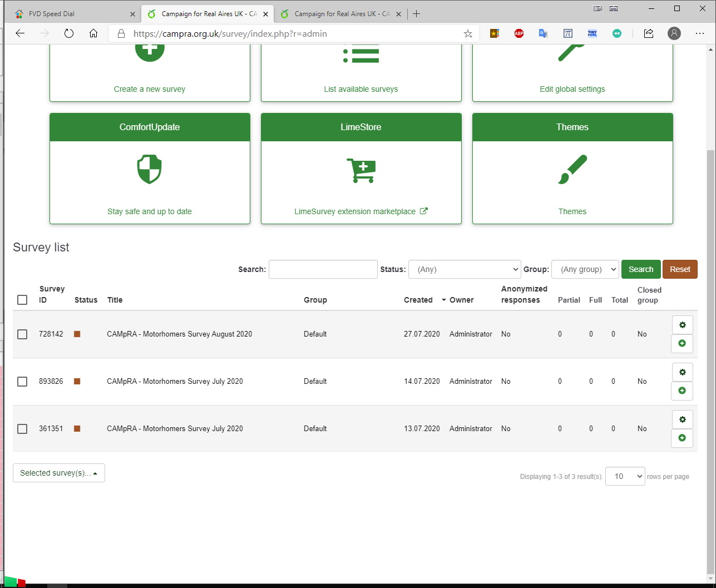Tick the checkbox for survey 728142
Screen dimensions: 716x588
(x=22, y=334)
